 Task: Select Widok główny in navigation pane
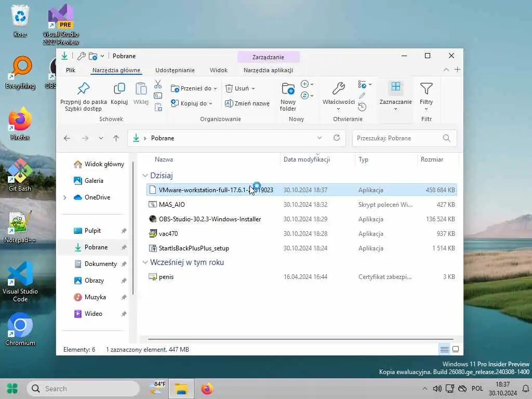(x=99, y=164)
